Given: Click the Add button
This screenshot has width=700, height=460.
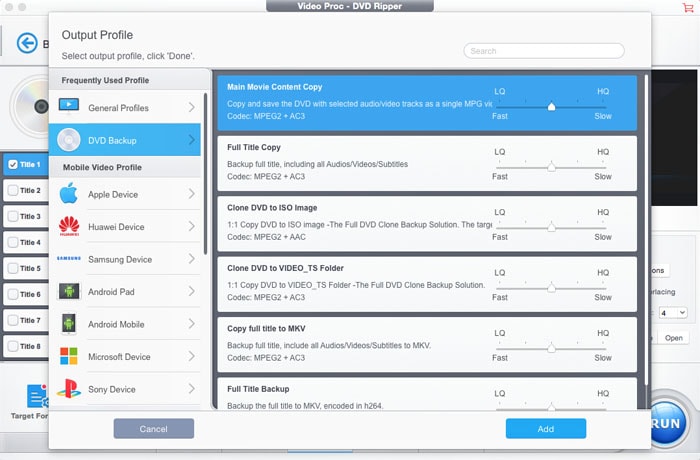Looking at the screenshot, I should point(546,429).
